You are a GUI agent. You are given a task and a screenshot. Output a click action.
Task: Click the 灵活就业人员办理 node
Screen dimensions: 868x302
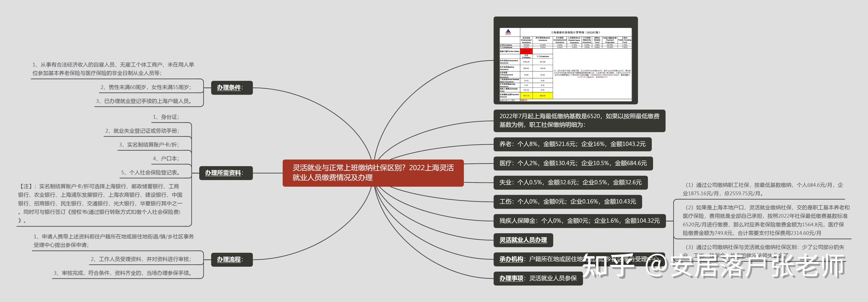[523, 240]
